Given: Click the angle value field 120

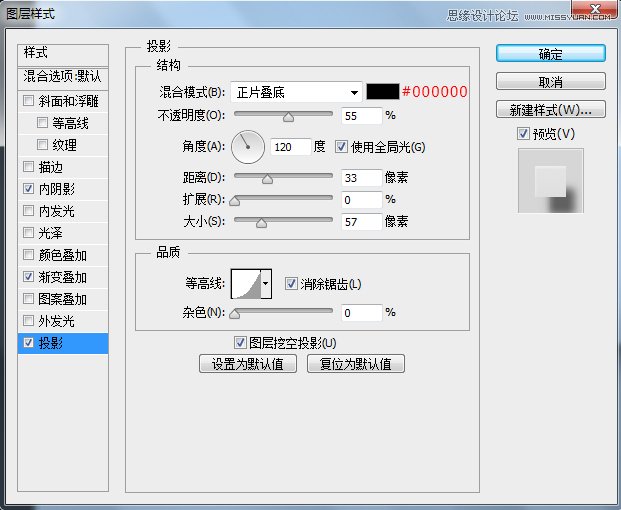Looking at the screenshot, I should pyautogui.click(x=291, y=147).
